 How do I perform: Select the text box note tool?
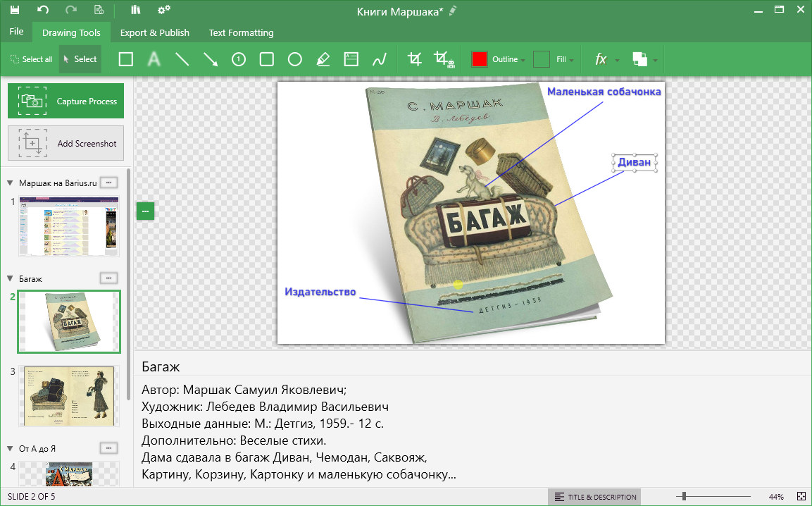coord(351,59)
